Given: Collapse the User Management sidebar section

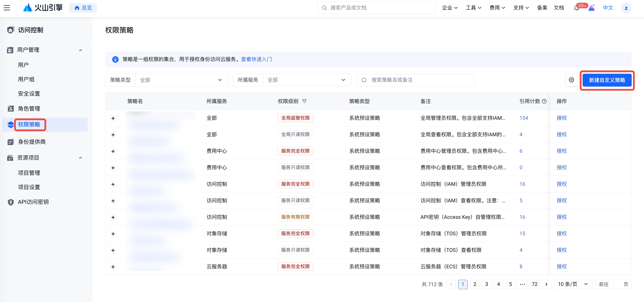Looking at the screenshot, I should [80, 50].
